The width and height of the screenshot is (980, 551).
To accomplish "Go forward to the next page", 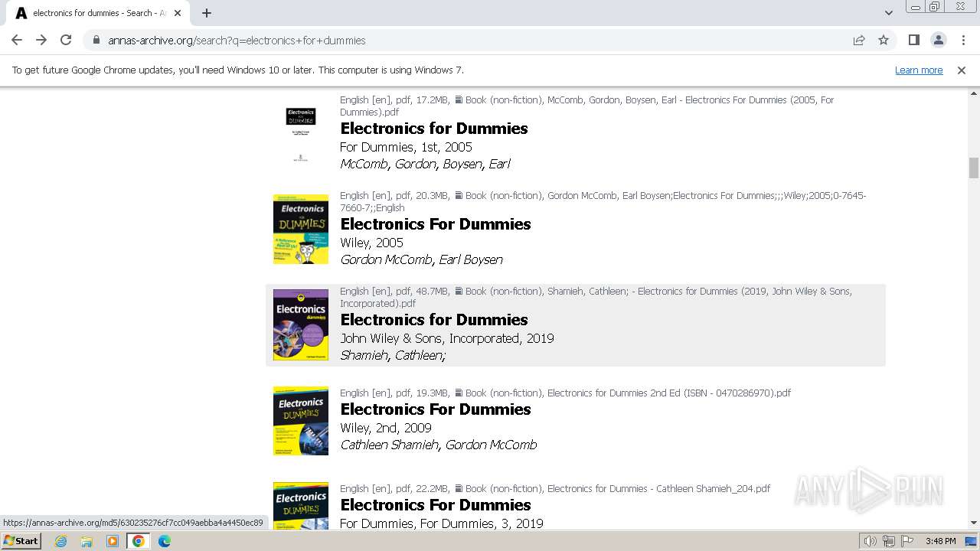I will point(41,40).
